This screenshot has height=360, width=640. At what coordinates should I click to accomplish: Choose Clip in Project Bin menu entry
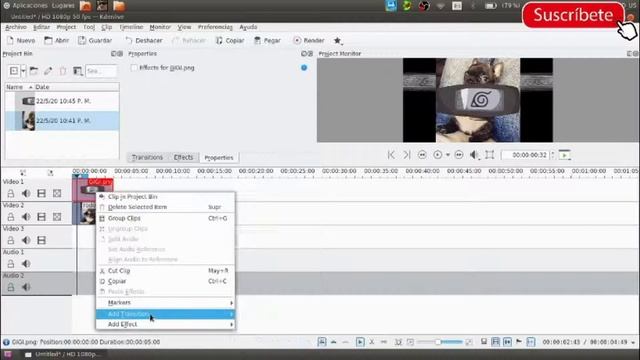point(165,197)
